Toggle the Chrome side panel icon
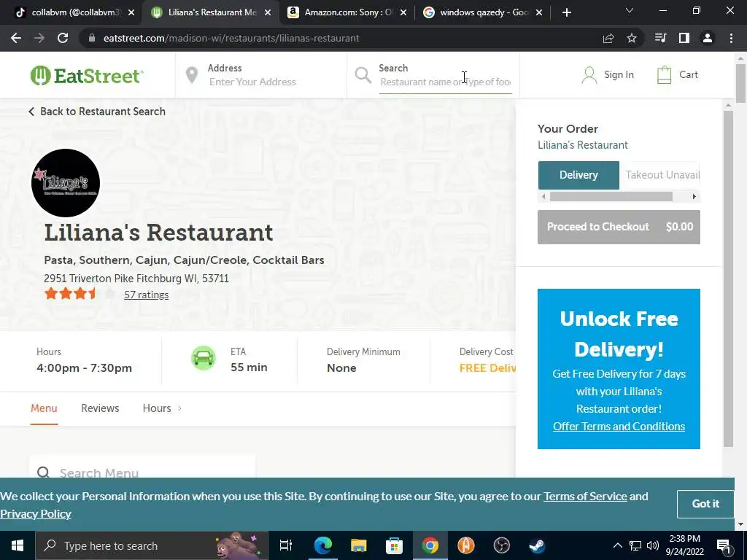The image size is (747, 560). 684,38
